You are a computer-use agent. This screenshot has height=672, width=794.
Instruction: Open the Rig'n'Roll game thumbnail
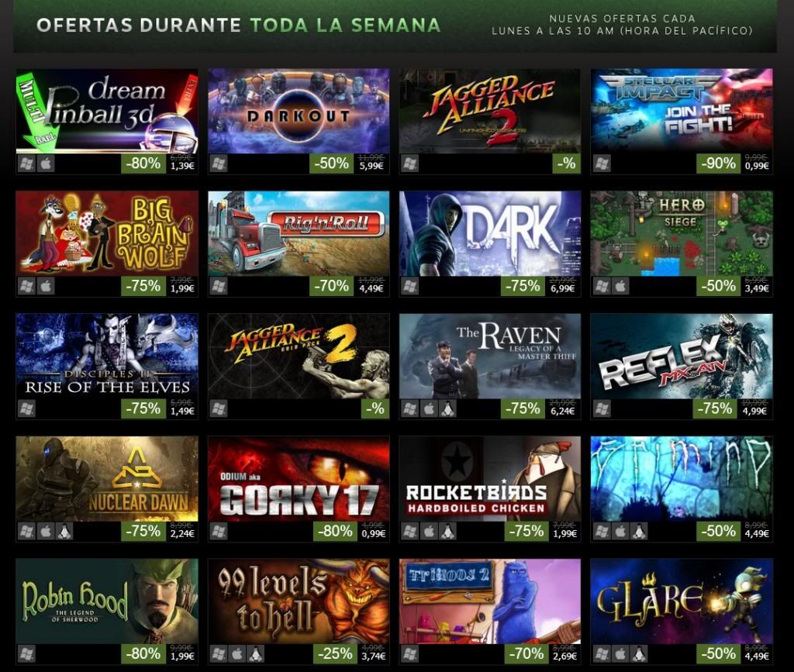pyautogui.click(x=299, y=233)
